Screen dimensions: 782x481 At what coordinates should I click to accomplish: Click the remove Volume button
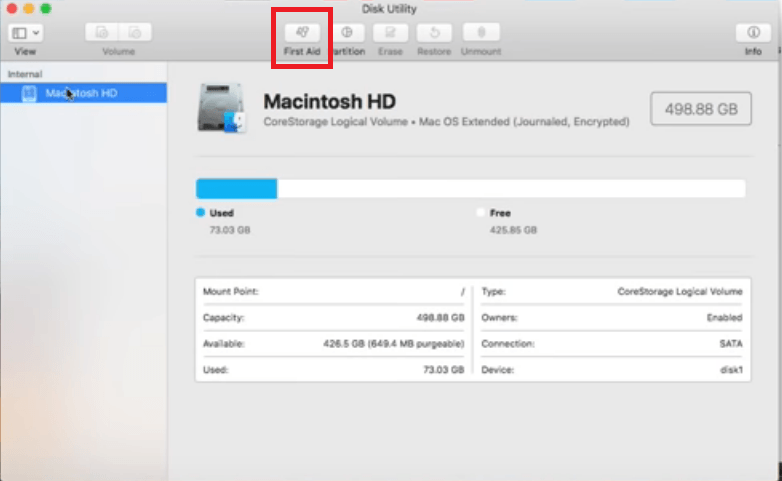tap(135, 33)
